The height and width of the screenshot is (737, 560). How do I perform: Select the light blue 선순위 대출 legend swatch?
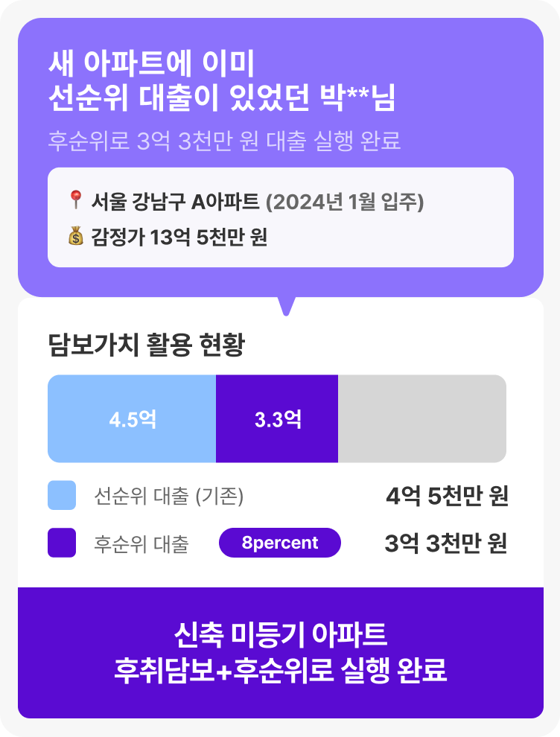[62, 496]
